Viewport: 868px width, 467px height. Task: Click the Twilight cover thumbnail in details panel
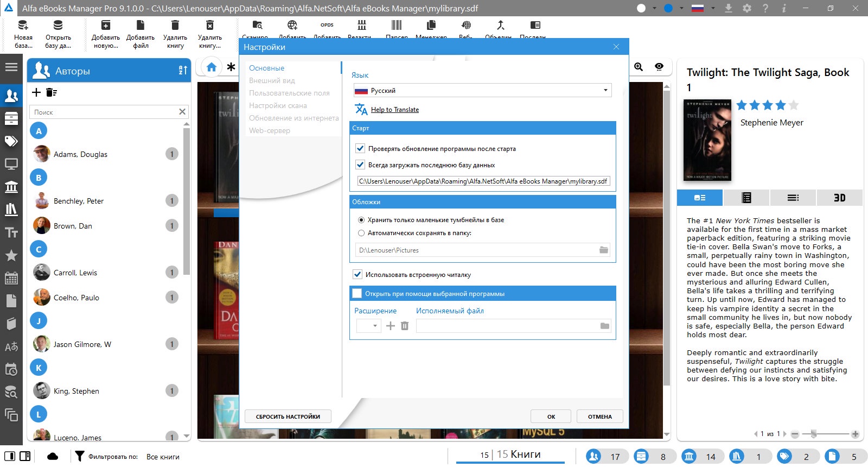[x=707, y=140]
